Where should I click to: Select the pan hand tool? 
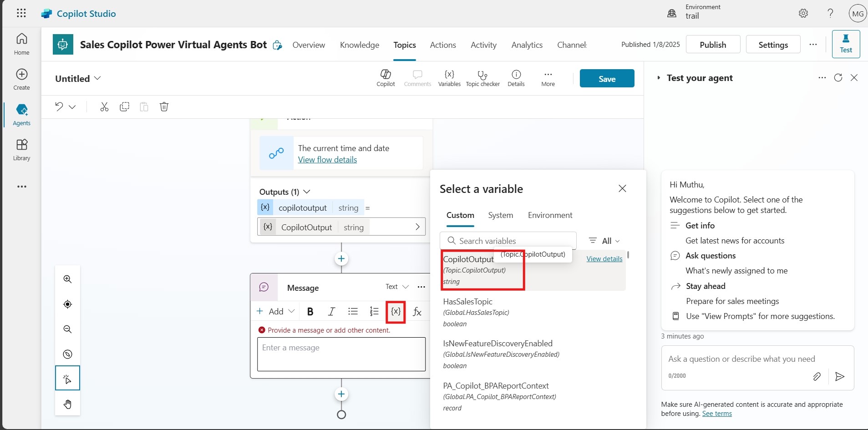click(67, 404)
